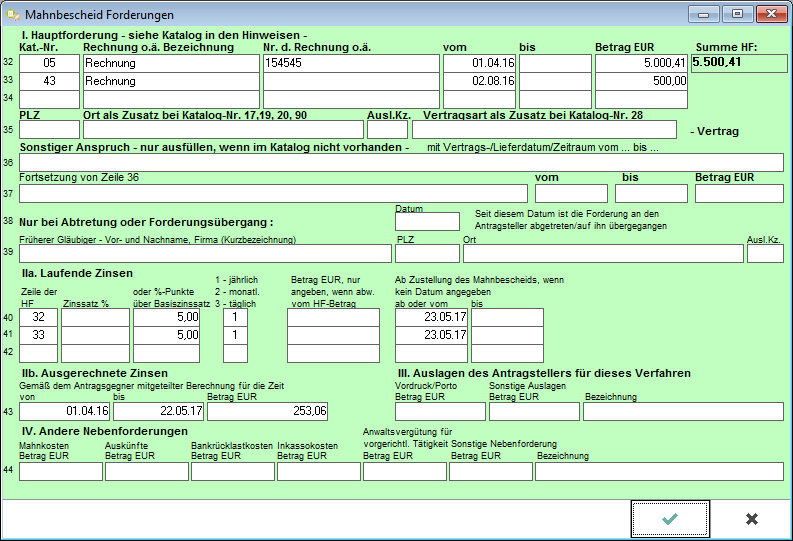The image size is (793, 541).
Task: Click the Ausl.Kz. field in row 39
Action: tap(765, 254)
